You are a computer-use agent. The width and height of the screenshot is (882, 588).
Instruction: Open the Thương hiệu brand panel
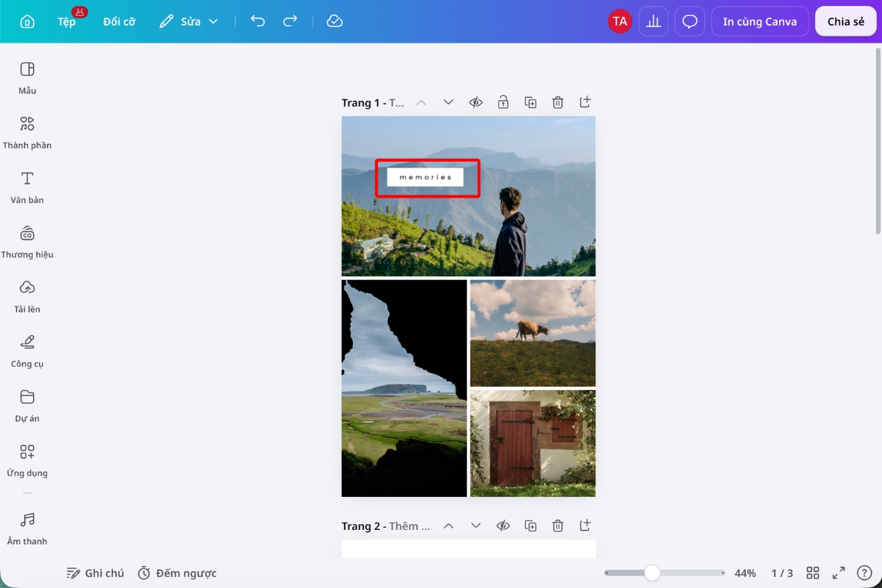27,242
